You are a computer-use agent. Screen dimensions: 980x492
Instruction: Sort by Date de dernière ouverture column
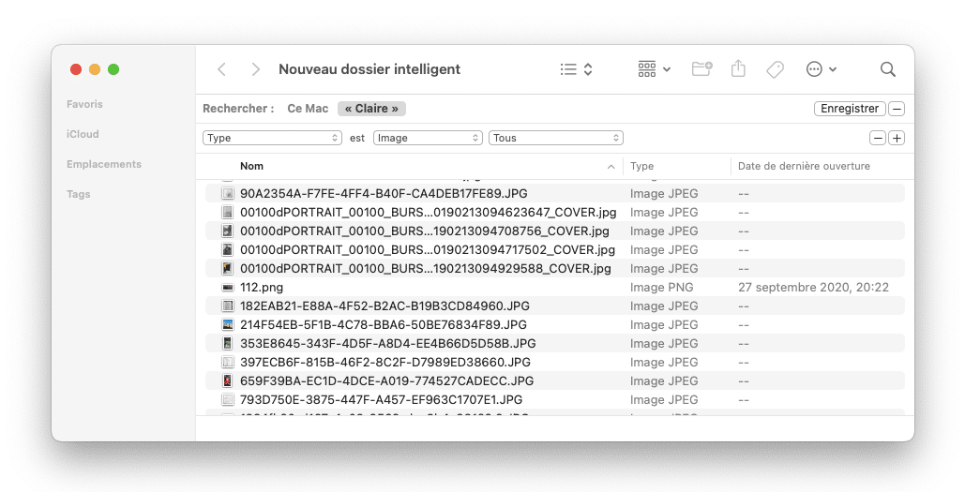pyautogui.click(x=804, y=166)
